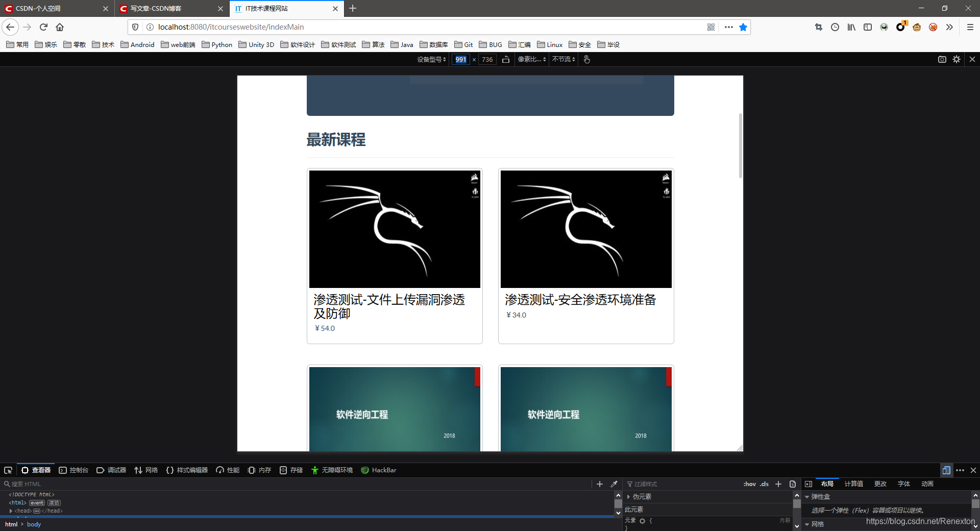Switch to the Console tab

point(73,470)
